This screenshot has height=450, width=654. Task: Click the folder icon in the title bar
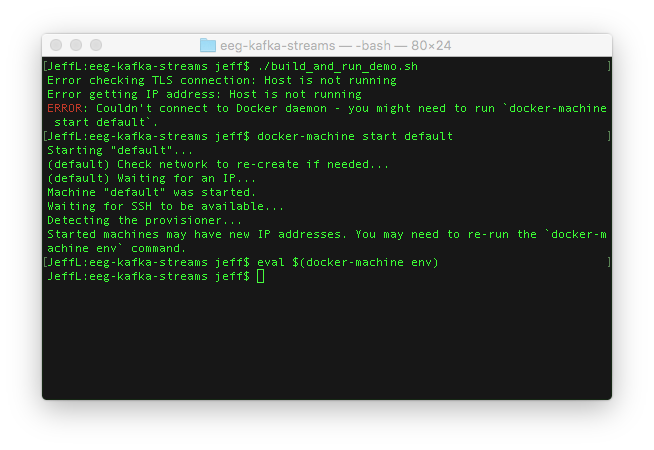(x=208, y=45)
